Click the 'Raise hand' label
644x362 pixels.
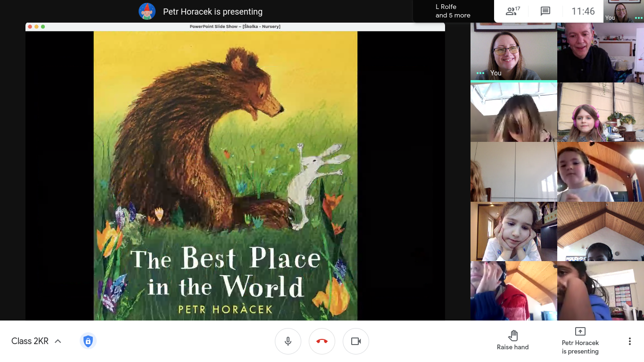(x=512, y=347)
